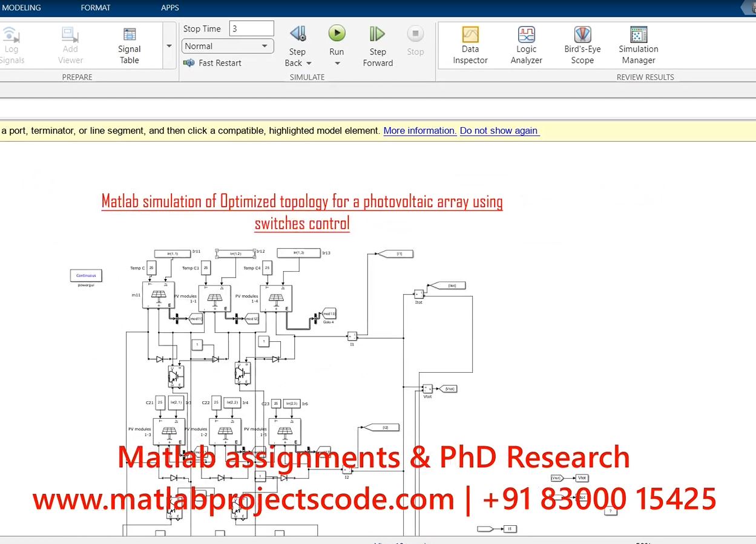Open the Signal Table

tap(129, 45)
